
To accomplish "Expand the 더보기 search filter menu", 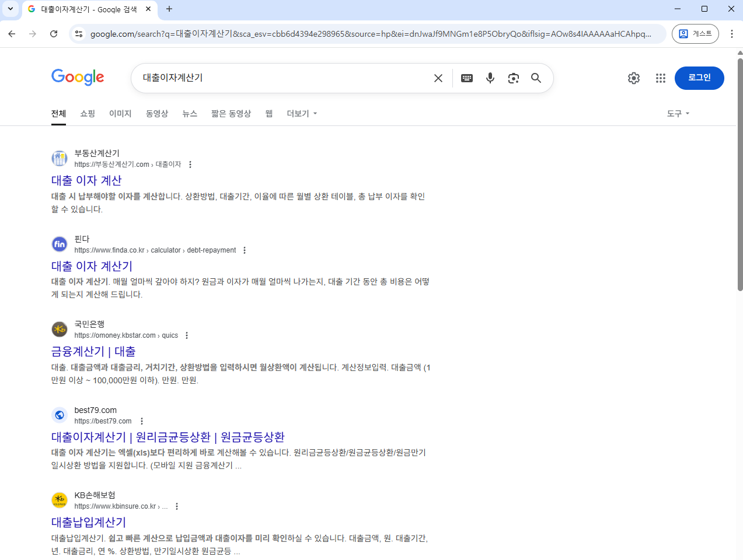I will pos(302,114).
